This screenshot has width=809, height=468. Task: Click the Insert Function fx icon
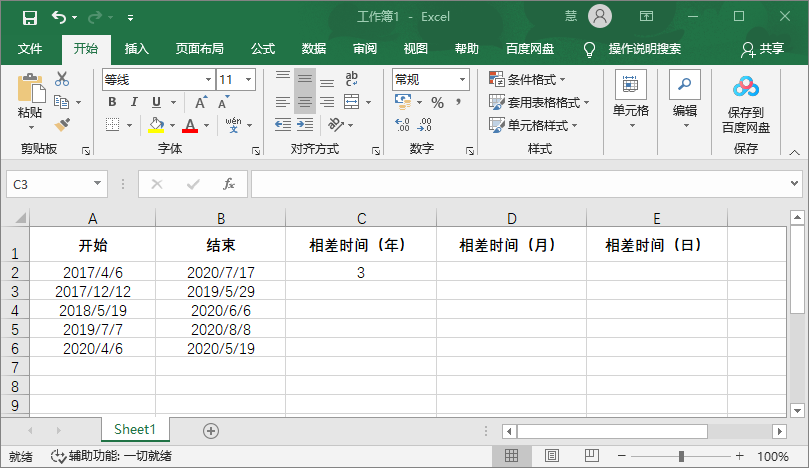[229, 184]
